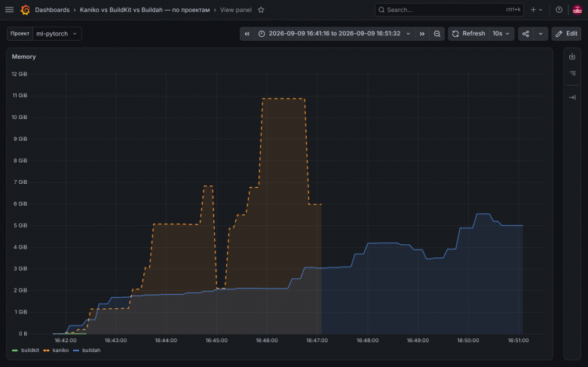Screen dimensions: 588x367
Task: Open the ml-pytorch project dropdown
Action: [x=57, y=34]
